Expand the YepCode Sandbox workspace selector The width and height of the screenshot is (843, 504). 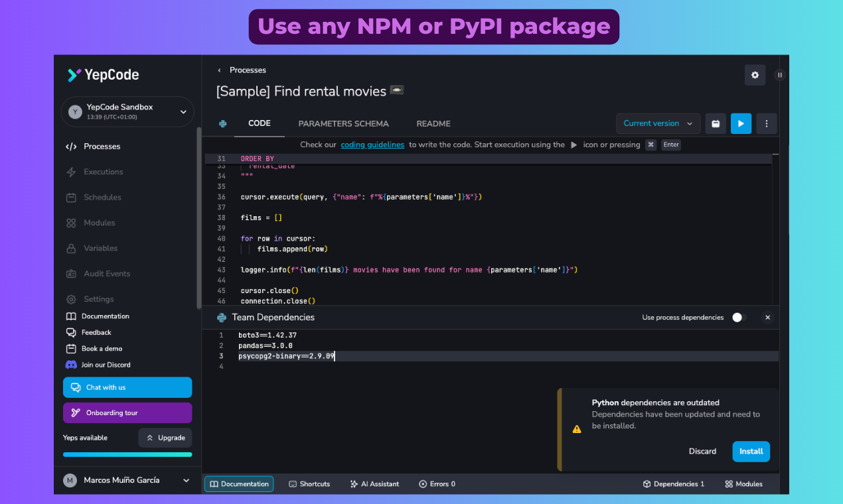[126, 111]
